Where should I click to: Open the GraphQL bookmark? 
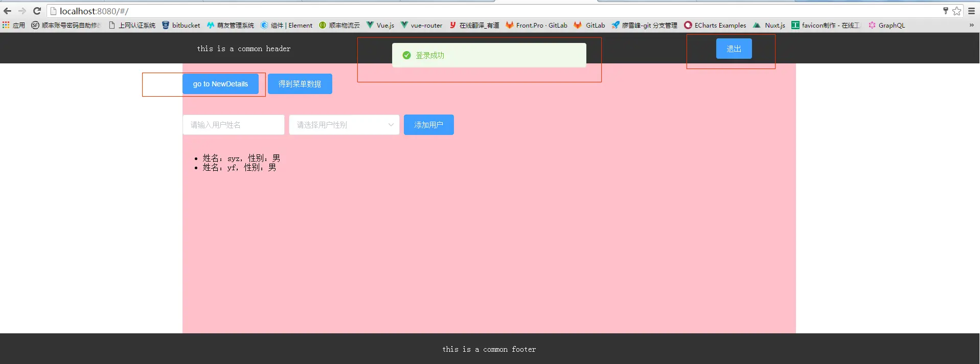pos(886,25)
